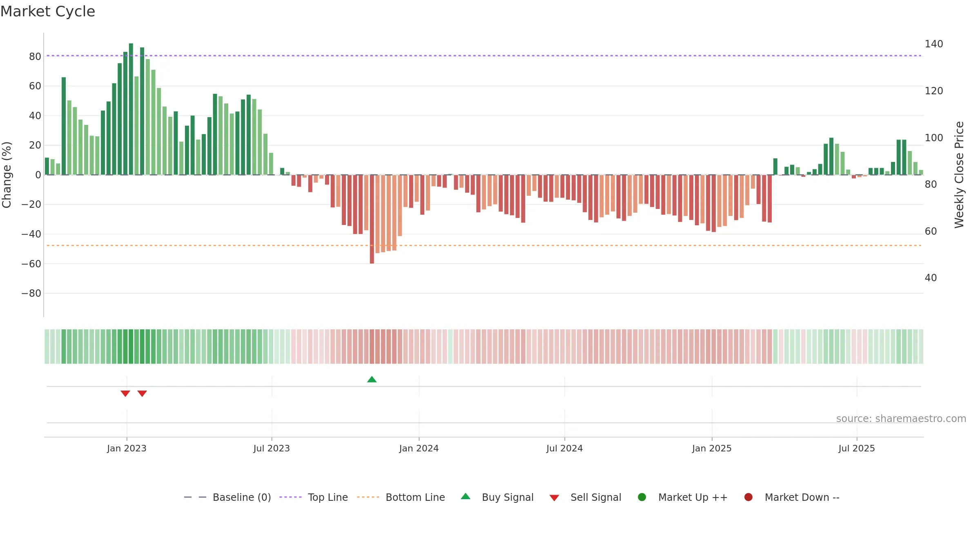Click the orange dotted Bottom Line in the chart
Image resolution: width=980 pixels, height=551 pixels.
point(484,246)
